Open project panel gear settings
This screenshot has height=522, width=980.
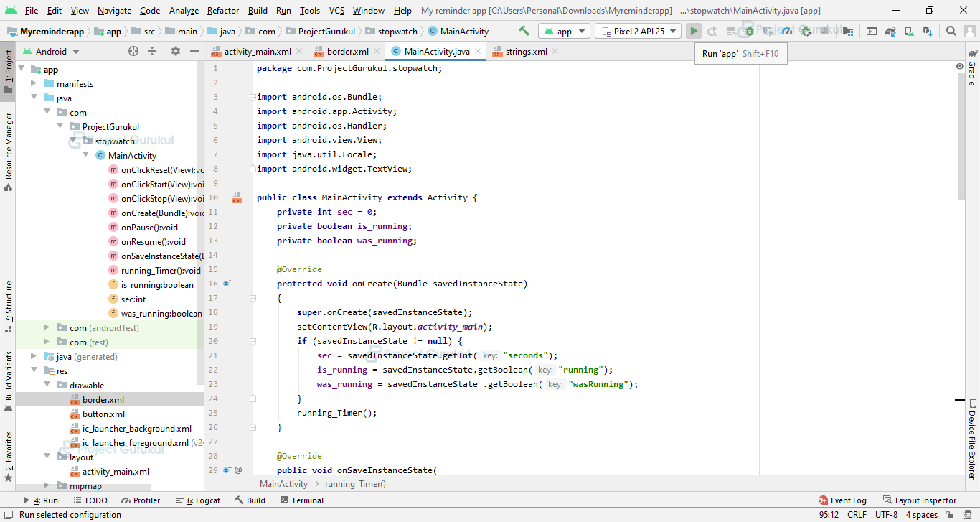click(176, 51)
